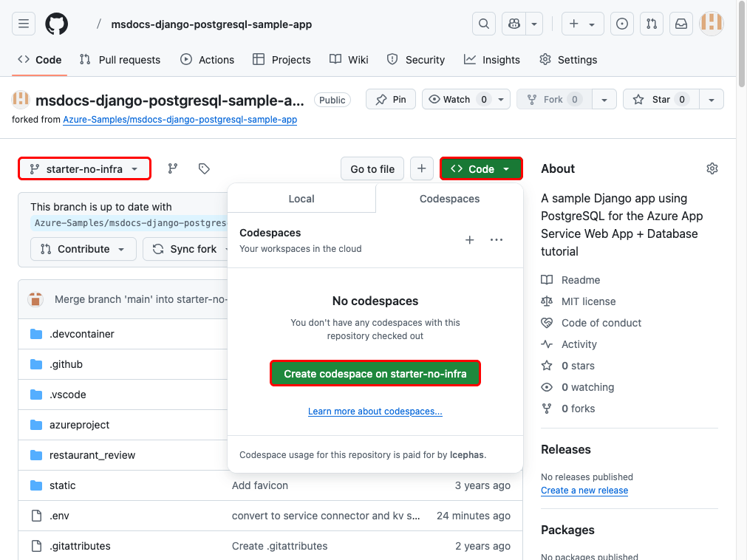
Task: Open the Insights tab
Action: [x=491, y=59]
